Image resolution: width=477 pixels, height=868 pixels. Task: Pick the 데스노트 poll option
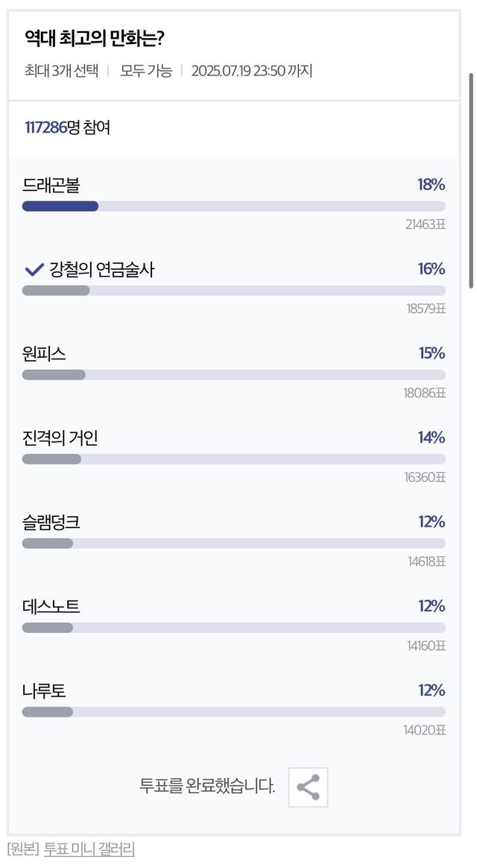pyautogui.click(x=51, y=606)
